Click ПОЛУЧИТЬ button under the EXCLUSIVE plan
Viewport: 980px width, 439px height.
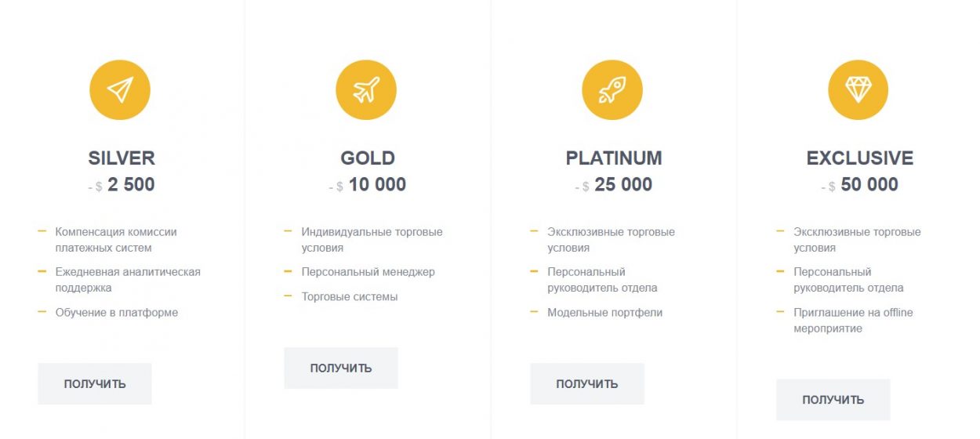pyautogui.click(x=833, y=400)
